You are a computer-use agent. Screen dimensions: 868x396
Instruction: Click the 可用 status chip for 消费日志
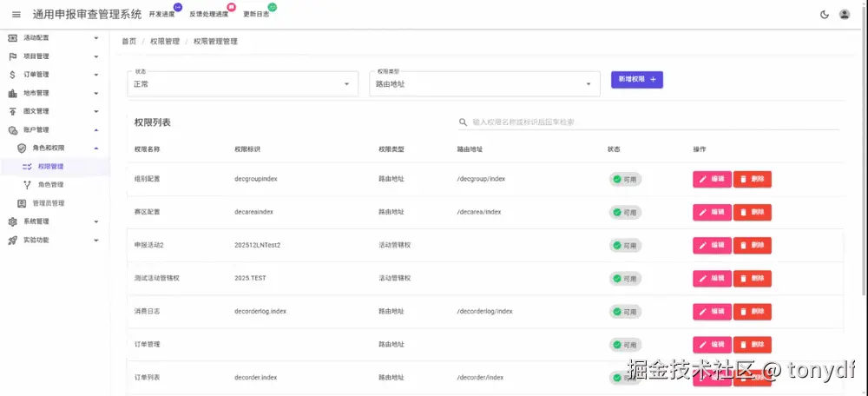pyautogui.click(x=625, y=311)
